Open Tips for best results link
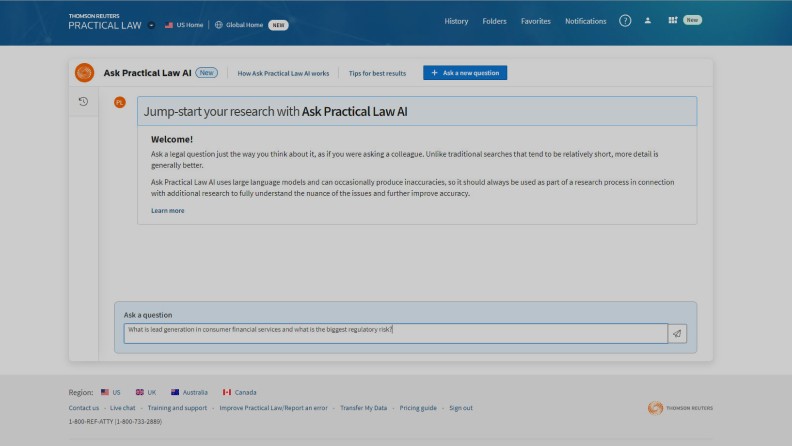Image resolution: width=792 pixels, height=446 pixels. [377, 73]
